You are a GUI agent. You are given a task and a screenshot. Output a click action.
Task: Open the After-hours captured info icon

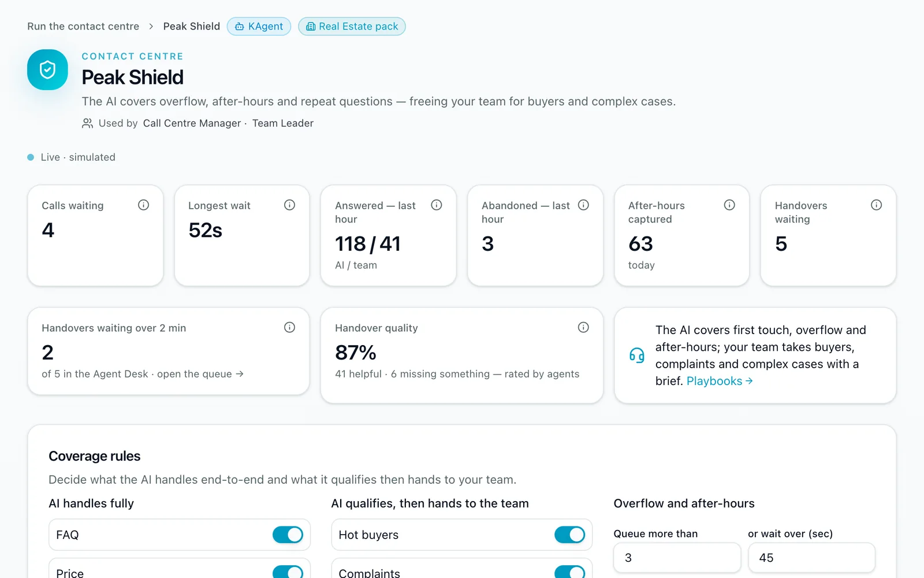pos(729,205)
